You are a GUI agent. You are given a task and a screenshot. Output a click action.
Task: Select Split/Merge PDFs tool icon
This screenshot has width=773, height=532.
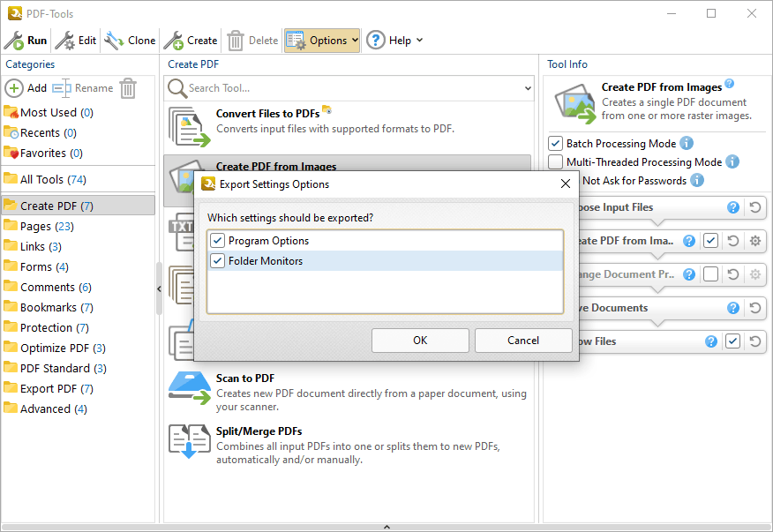(x=190, y=441)
